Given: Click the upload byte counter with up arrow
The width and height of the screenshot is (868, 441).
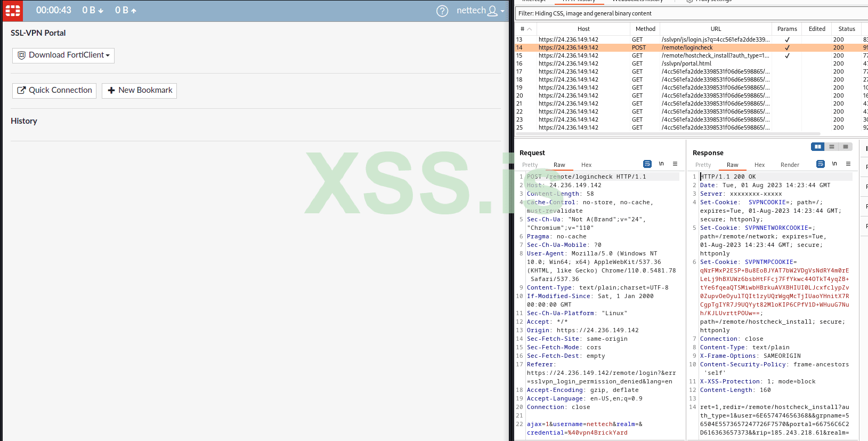Looking at the screenshot, I should click(x=126, y=10).
